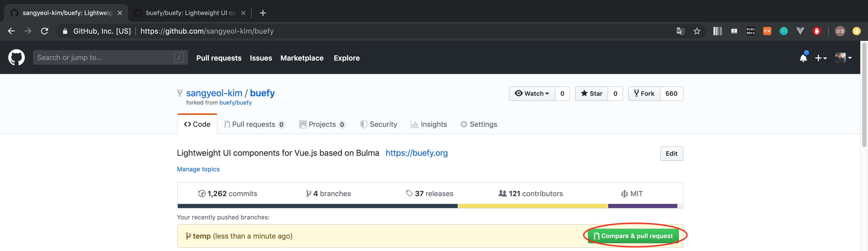Image resolution: width=868 pixels, height=251 pixels.
Task: Click the Edit description button
Action: point(672,153)
